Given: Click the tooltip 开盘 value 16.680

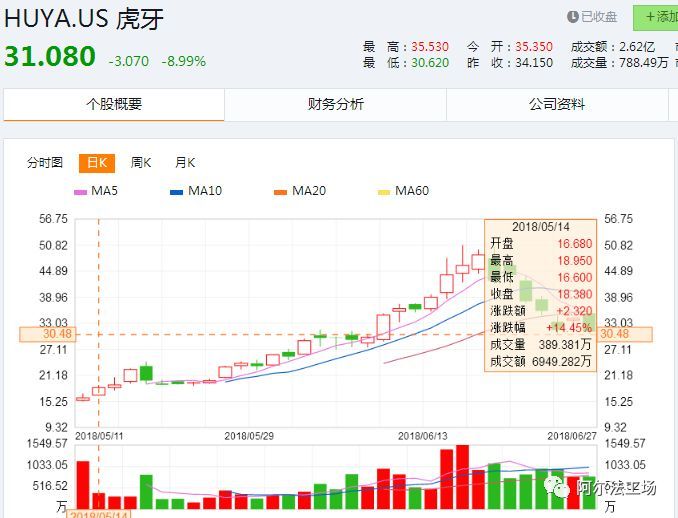Looking at the screenshot, I should 574,244.
